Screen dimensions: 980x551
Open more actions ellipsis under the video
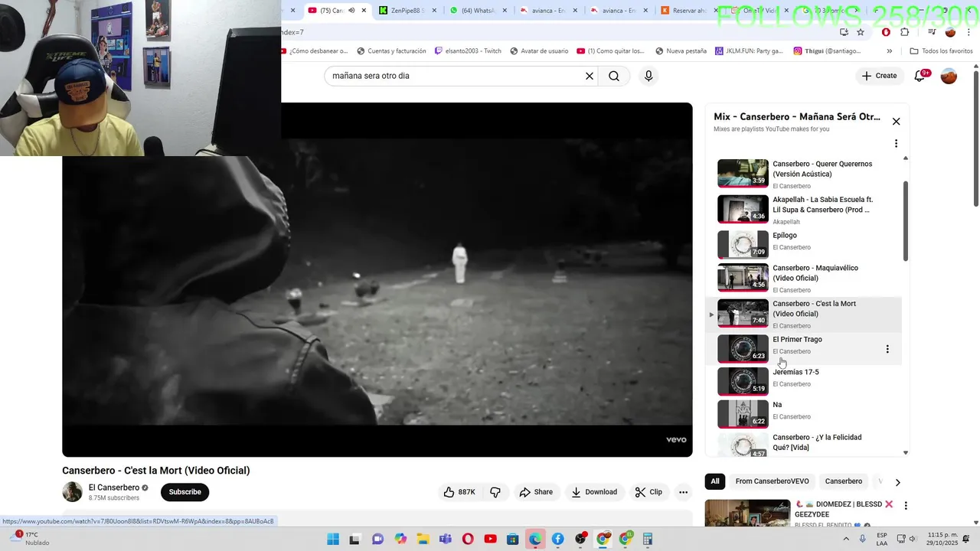point(684,492)
